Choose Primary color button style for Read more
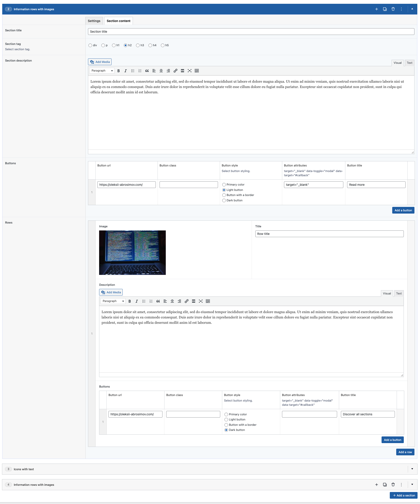Viewport: 420px width, 504px height. click(224, 185)
